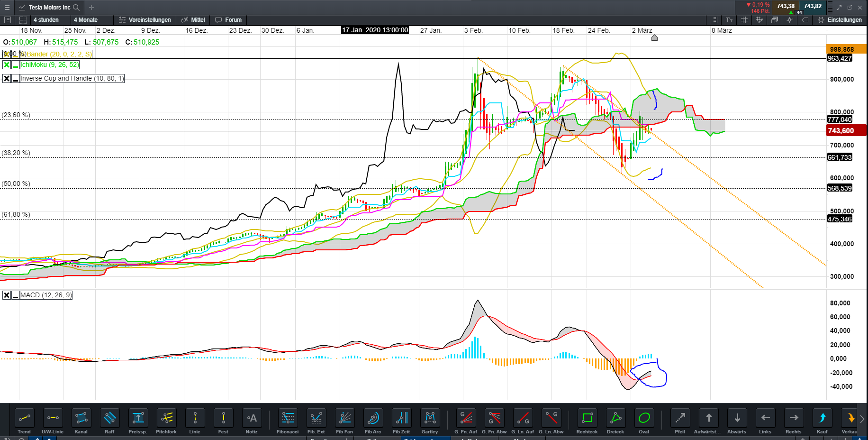Image resolution: width=868 pixels, height=440 pixels.
Task: Remove the IchiMoku indicator
Action: 7,65
